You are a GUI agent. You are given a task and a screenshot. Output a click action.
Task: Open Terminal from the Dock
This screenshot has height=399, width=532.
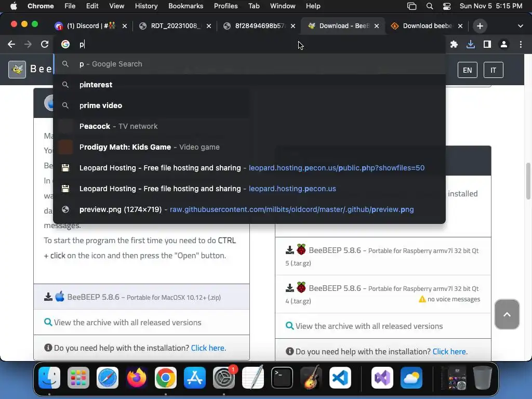tap(282, 378)
